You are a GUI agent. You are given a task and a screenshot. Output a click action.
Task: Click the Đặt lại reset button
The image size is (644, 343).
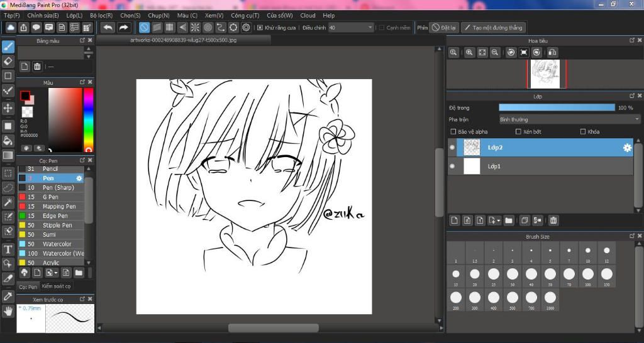click(443, 28)
